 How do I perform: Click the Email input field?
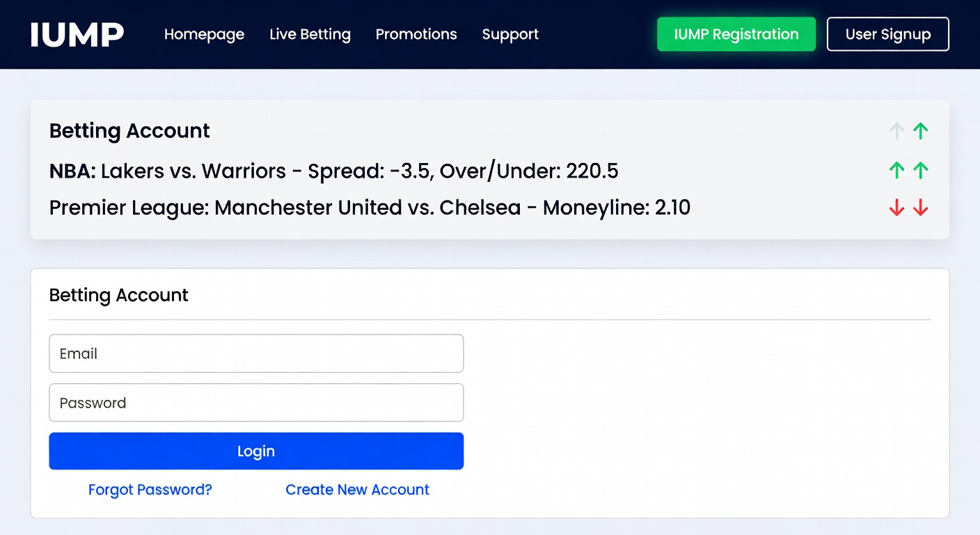tap(256, 353)
